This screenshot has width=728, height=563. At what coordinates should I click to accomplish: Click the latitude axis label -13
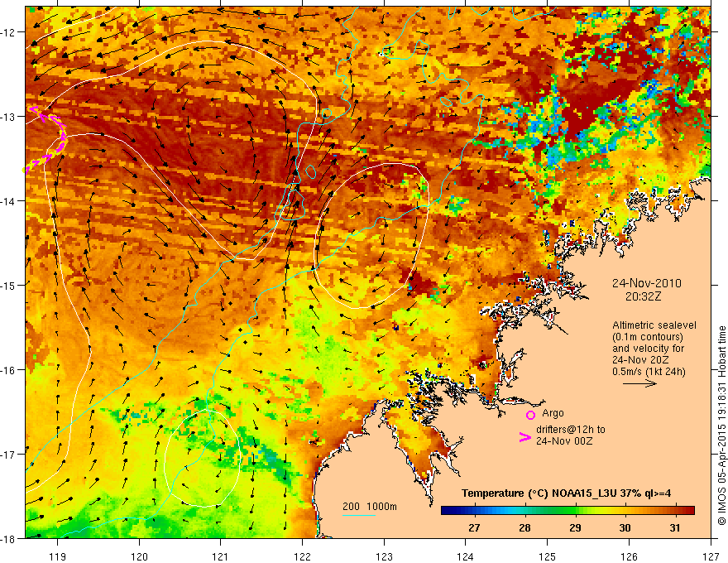point(8,117)
